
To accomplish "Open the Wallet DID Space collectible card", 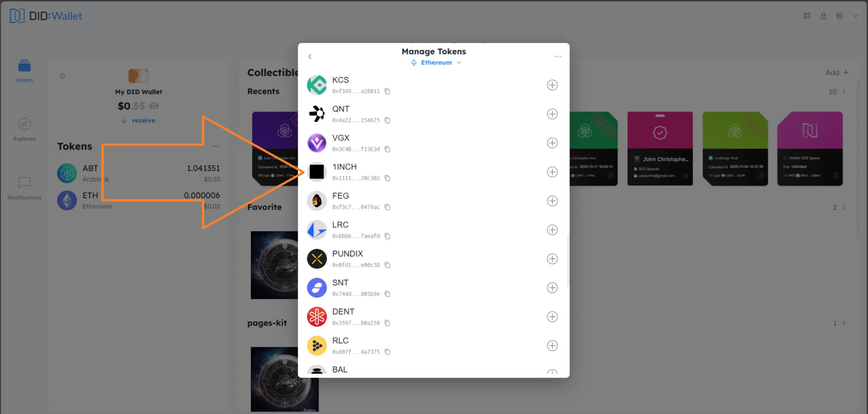I will [810, 148].
